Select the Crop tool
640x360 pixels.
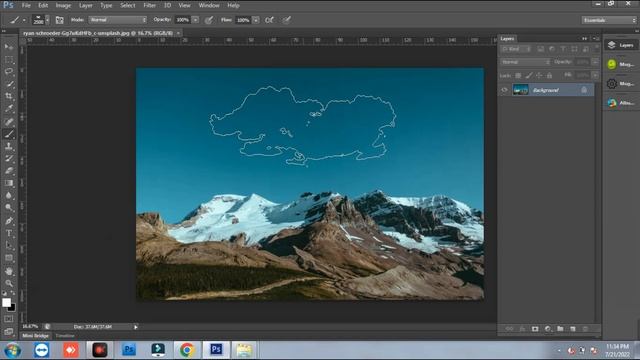[9, 96]
